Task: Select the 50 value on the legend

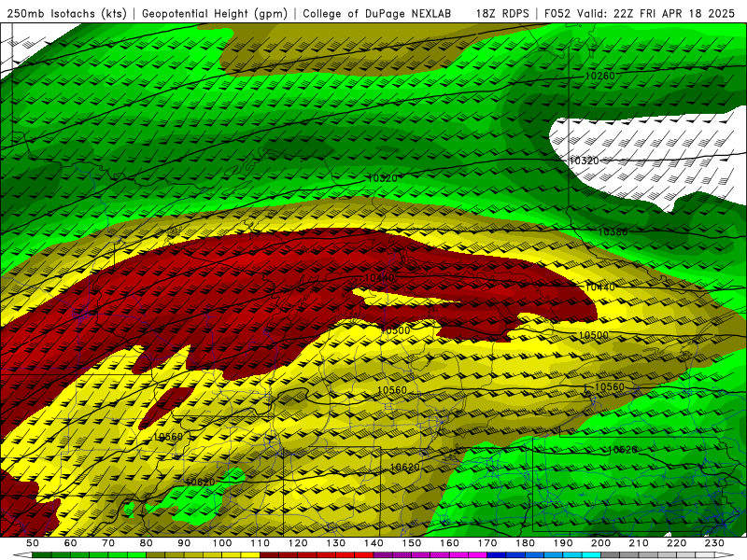Action: [33, 543]
